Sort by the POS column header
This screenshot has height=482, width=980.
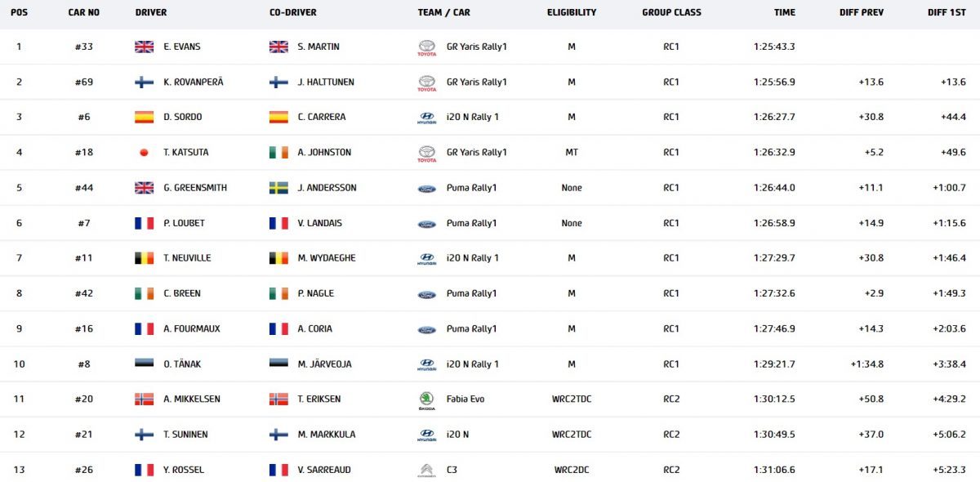click(19, 13)
